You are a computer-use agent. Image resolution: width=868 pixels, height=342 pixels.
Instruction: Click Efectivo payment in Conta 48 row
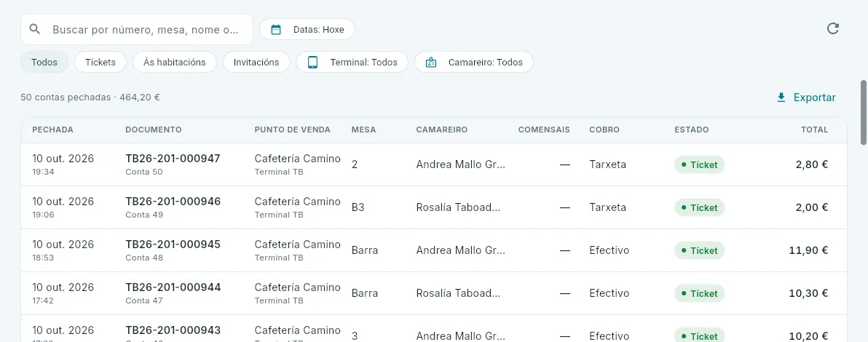(x=609, y=250)
